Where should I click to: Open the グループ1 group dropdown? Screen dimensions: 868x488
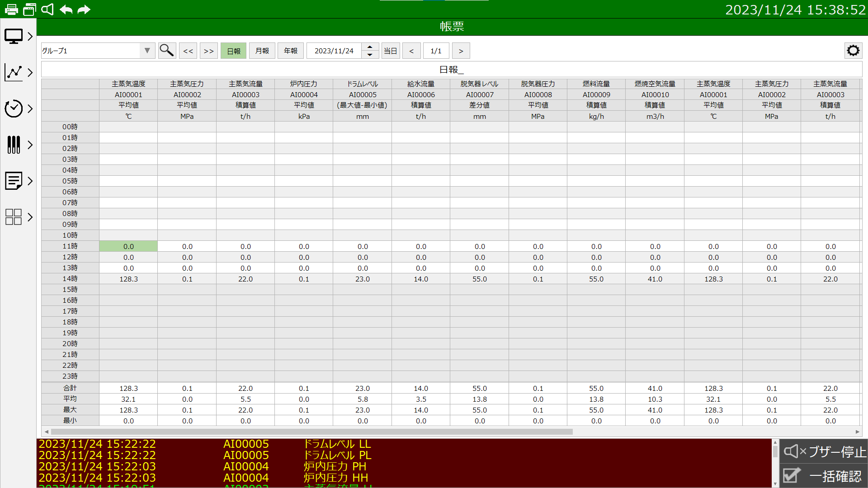tap(98, 51)
